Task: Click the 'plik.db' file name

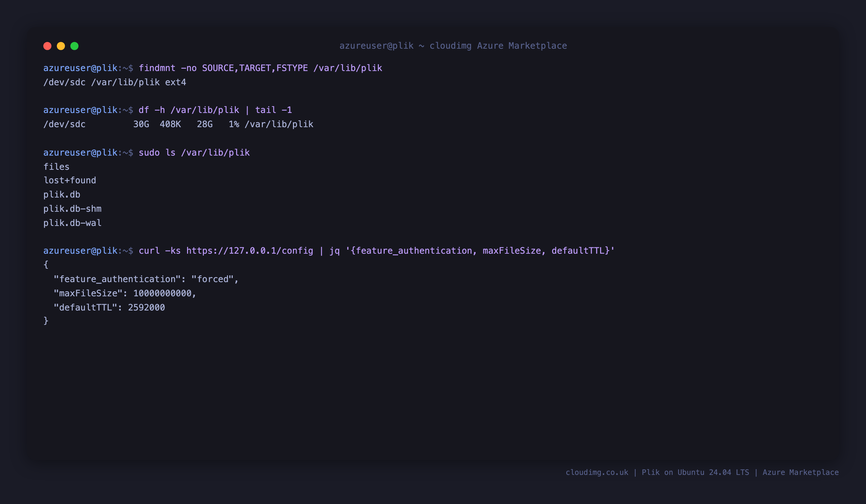Action: pos(62,195)
